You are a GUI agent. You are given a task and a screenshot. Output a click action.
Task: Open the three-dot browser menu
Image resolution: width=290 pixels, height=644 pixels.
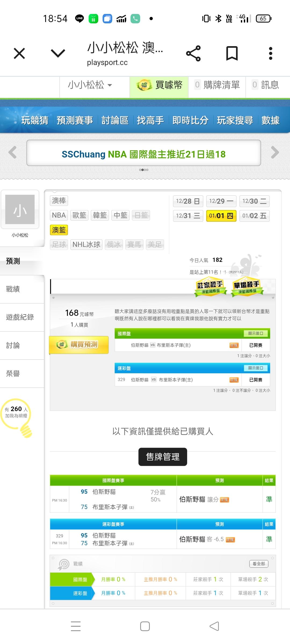coord(270,53)
